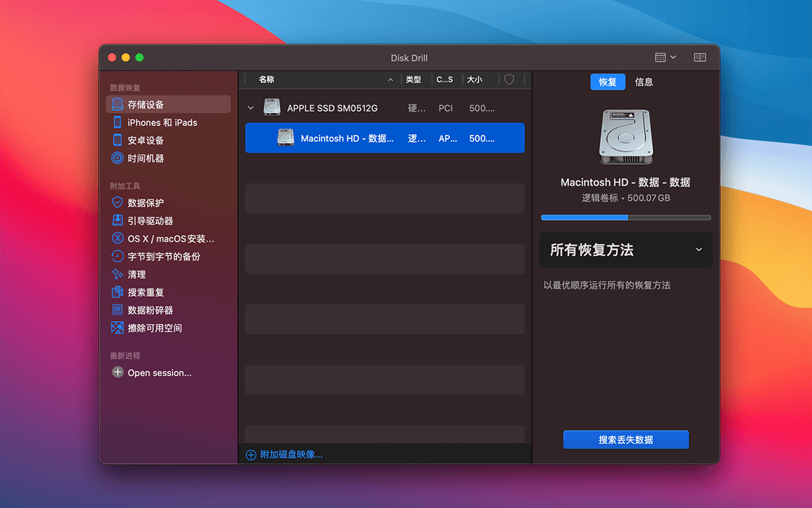Image resolution: width=812 pixels, height=508 pixels.
Task: Click the Storage Devices (存储设备) sidebar icon
Action: [117, 104]
